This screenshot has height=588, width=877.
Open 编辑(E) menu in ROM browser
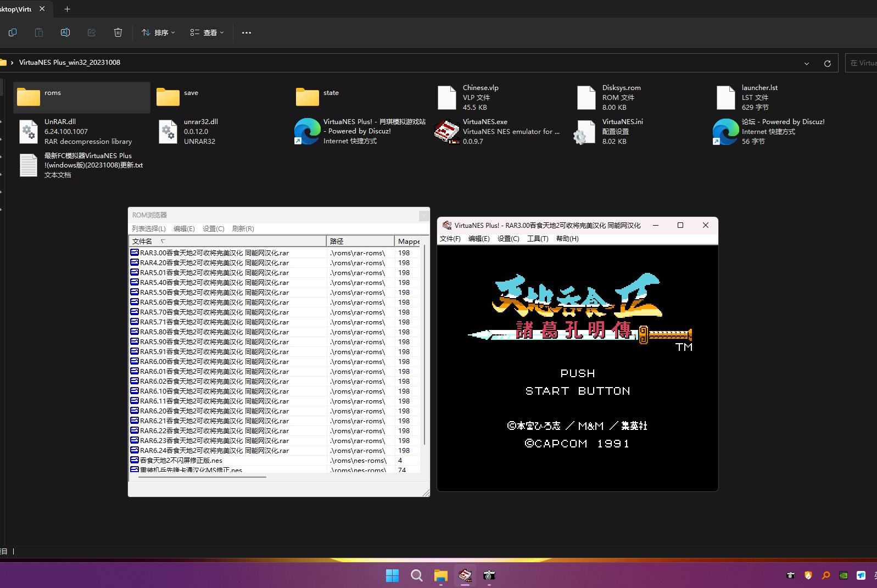coord(184,228)
